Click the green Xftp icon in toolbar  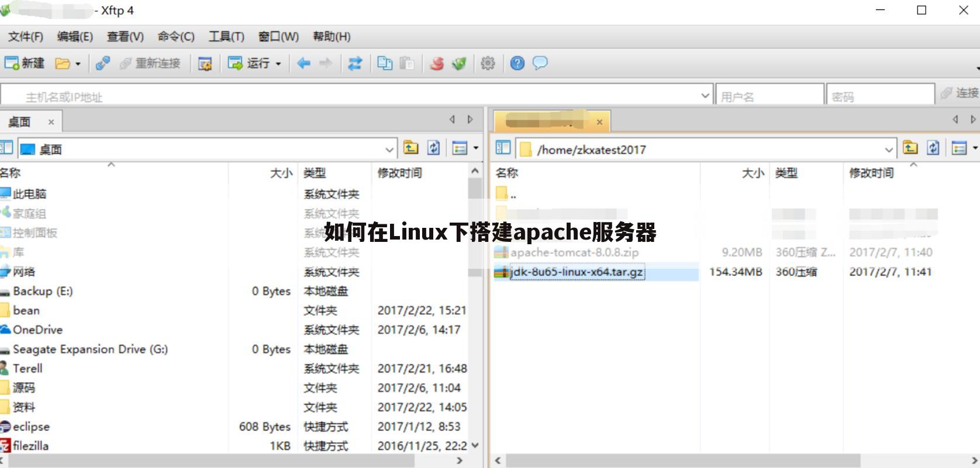[459, 63]
